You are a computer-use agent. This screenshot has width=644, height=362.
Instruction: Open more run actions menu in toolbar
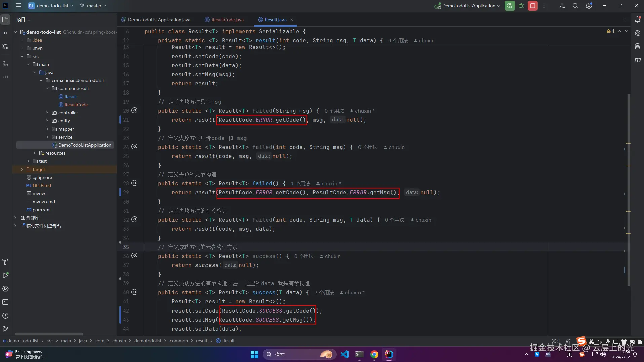pos(544,6)
